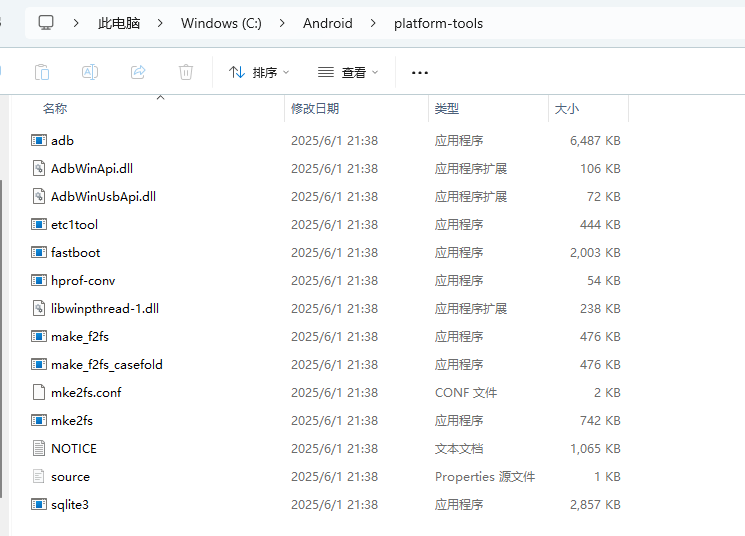Click the Properties 源文件 type cell
Viewport: 745px width, 536px height.
[x=485, y=477]
